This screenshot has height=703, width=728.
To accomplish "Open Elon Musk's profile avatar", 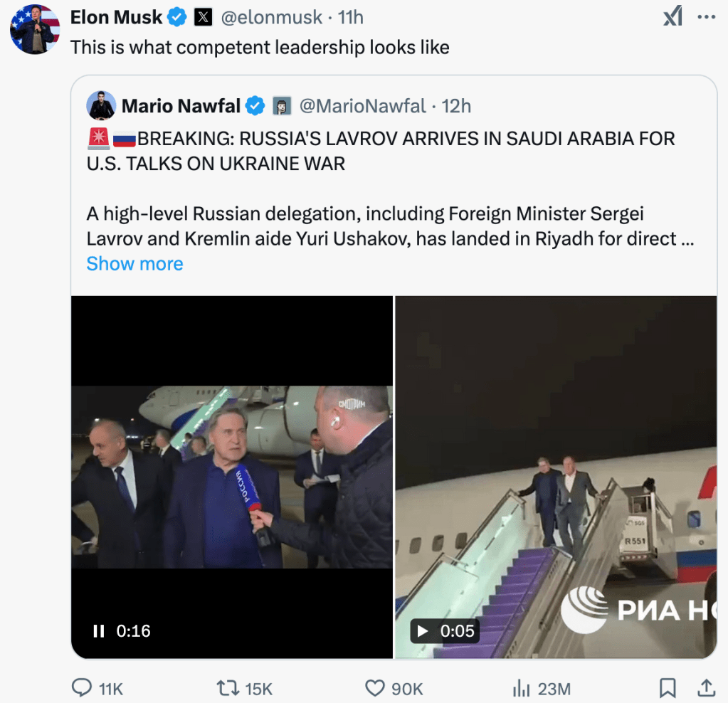I will 35,30.
